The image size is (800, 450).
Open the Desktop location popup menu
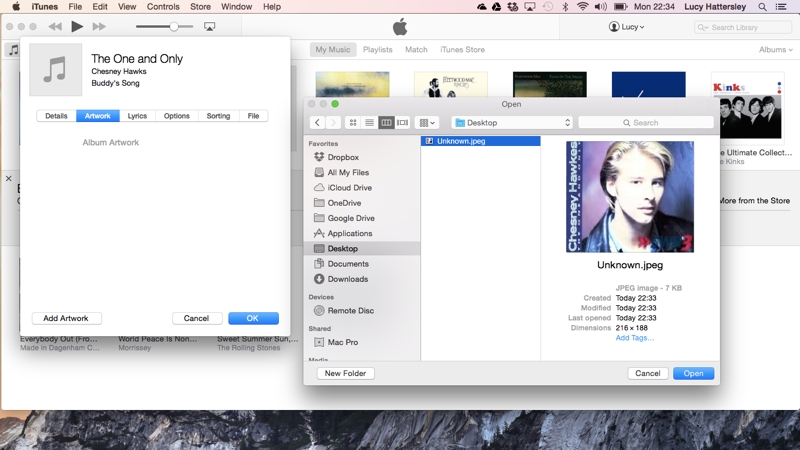click(x=512, y=122)
